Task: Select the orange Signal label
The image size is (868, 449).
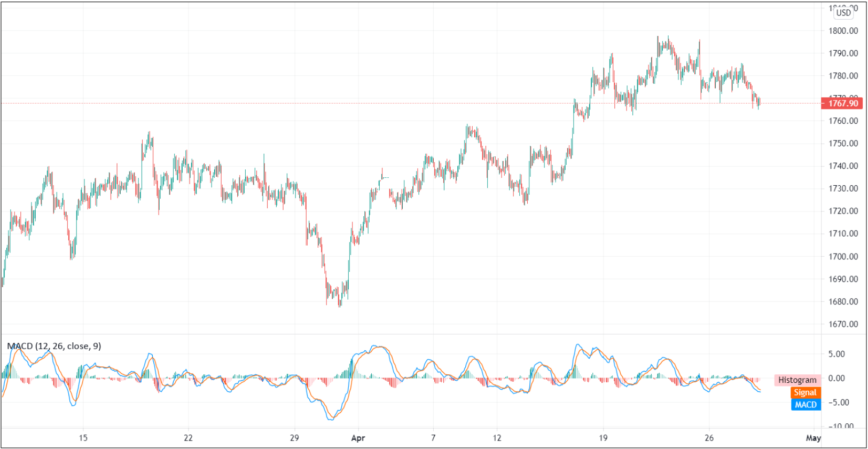Action: click(x=805, y=392)
